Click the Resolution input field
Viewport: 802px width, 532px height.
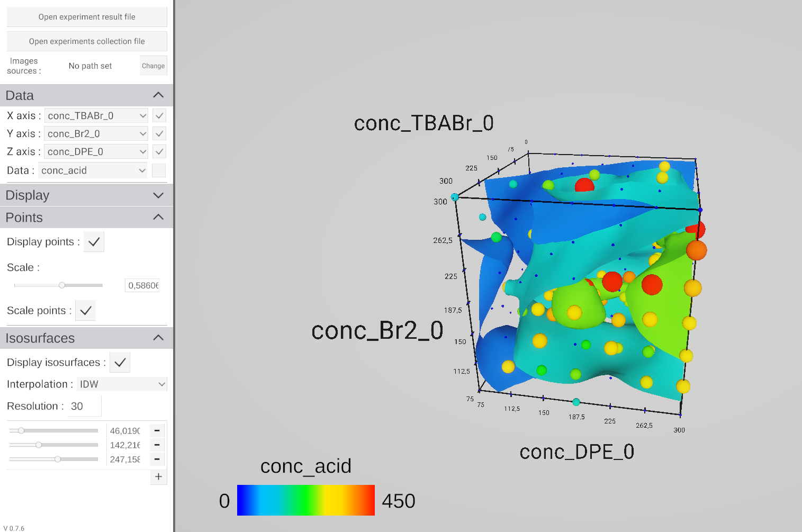pos(84,406)
